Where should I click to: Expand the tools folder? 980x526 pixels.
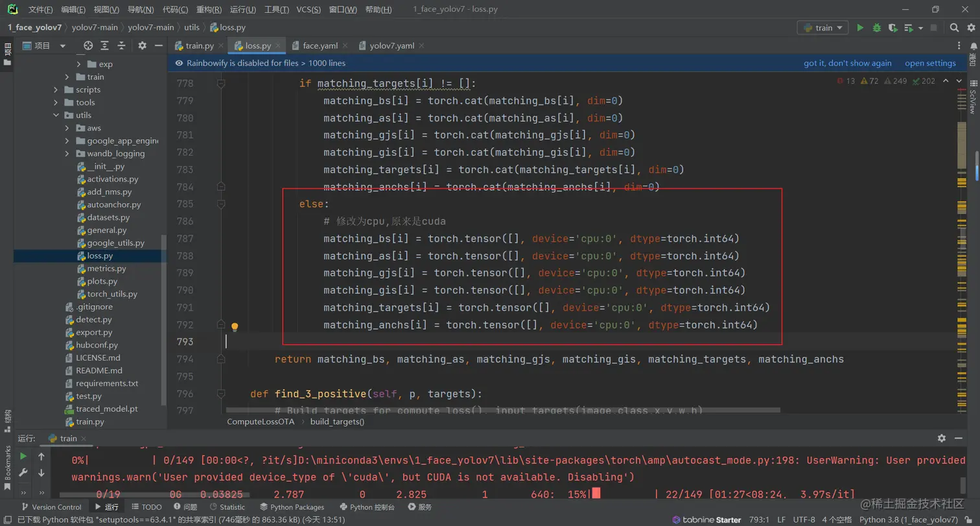coord(56,102)
